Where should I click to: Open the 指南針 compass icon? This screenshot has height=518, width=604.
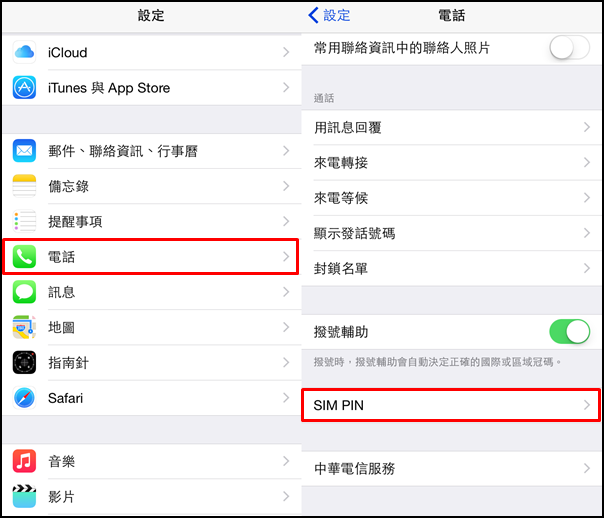(x=24, y=362)
